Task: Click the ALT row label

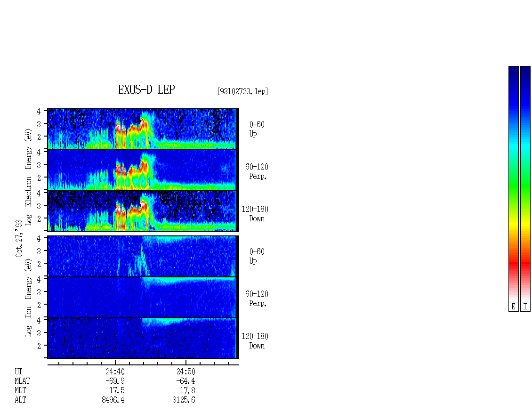Action: click(20, 400)
